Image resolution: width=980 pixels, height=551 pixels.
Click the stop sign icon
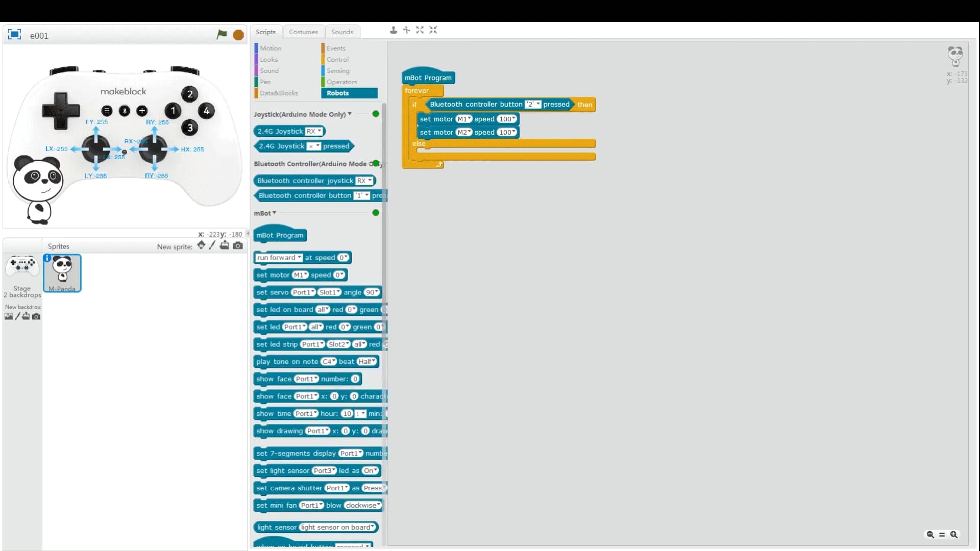(x=238, y=35)
